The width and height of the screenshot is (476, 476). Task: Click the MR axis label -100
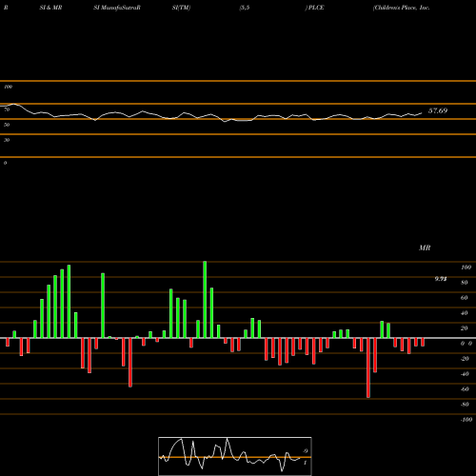coord(466,420)
